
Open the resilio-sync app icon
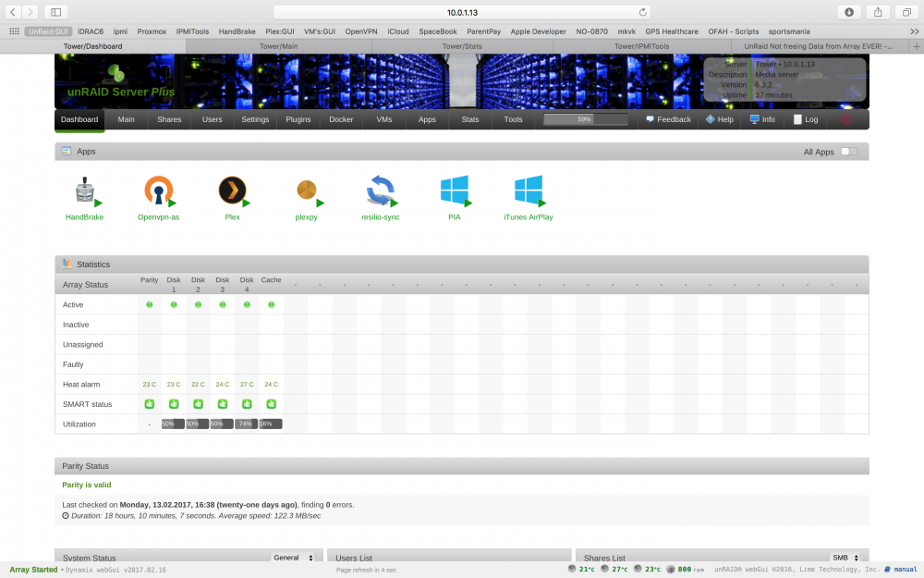pos(381,191)
